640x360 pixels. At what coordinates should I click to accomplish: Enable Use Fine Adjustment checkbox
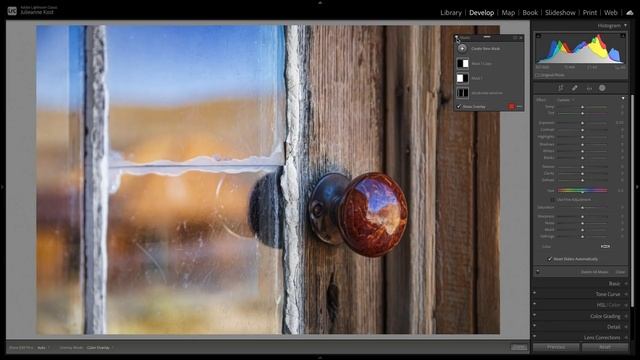(x=553, y=200)
